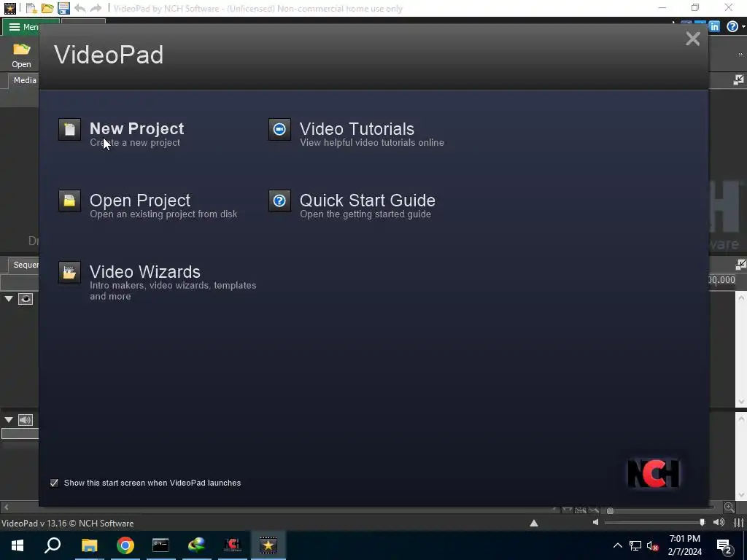747x560 pixels.
Task: Uncheck Show this start screen when VideoPad launches
Action: pos(54,483)
